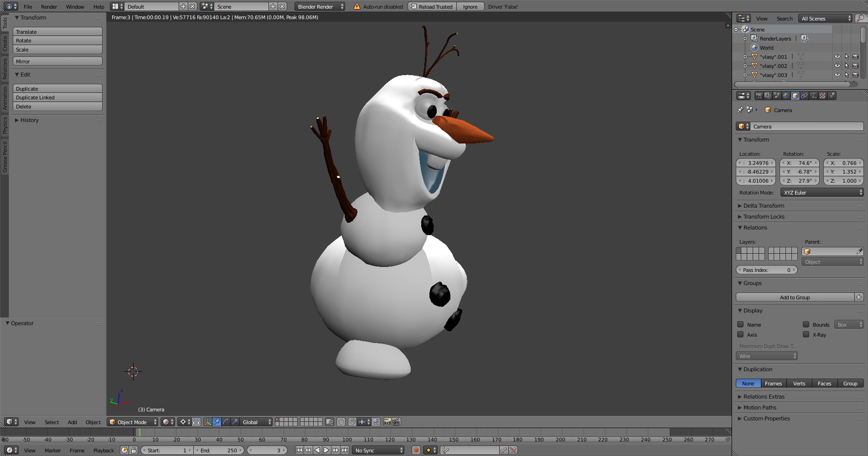Viewport: 868px width, 456px height.
Task: Open the Constraints tab (chain link icon)
Action: click(804, 96)
